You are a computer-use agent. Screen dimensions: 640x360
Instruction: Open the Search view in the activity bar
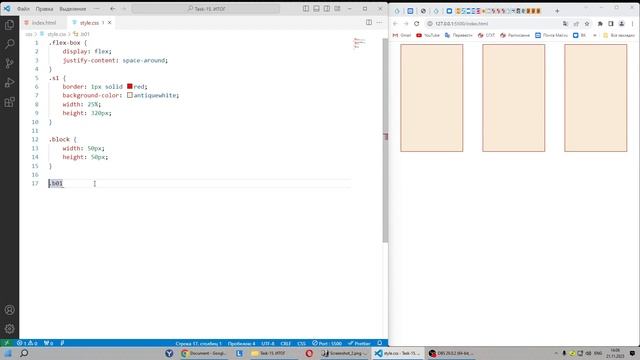click(x=9, y=44)
